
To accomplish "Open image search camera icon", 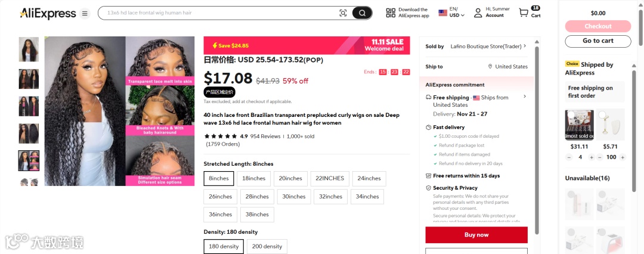I will tap(343, 13).
